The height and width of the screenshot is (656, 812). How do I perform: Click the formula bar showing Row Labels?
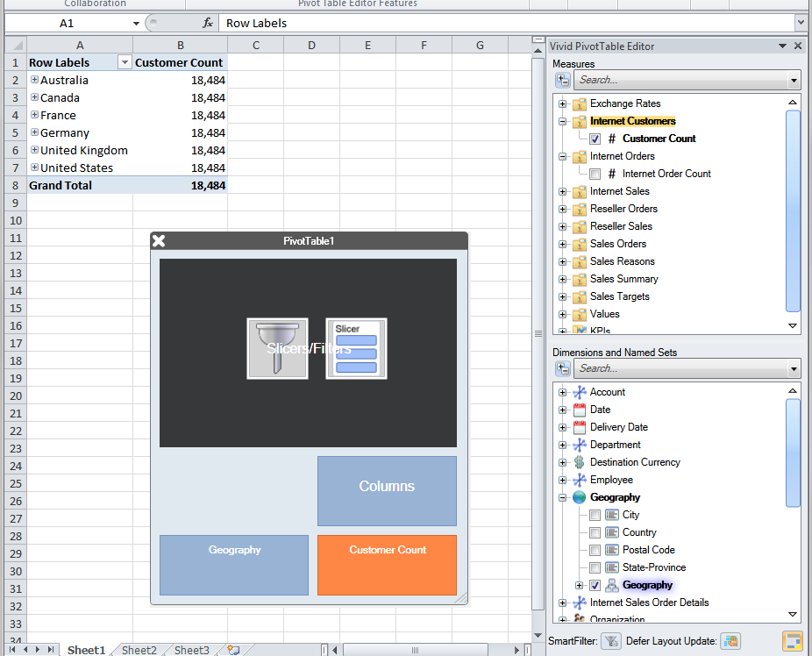(507, 24)
